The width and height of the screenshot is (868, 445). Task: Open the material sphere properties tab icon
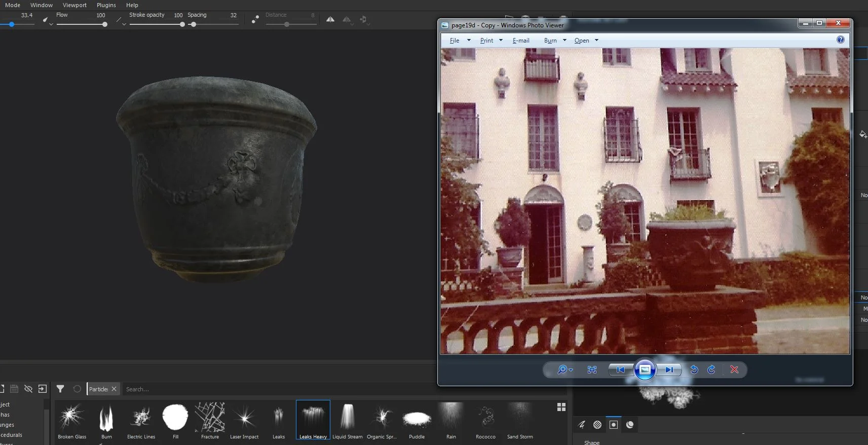[x=630, y=425]
